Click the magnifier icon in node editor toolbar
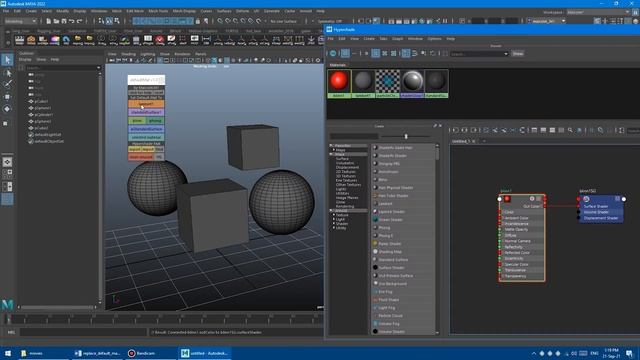This screenshot has height=360, width=640. [x=570, y=130]
